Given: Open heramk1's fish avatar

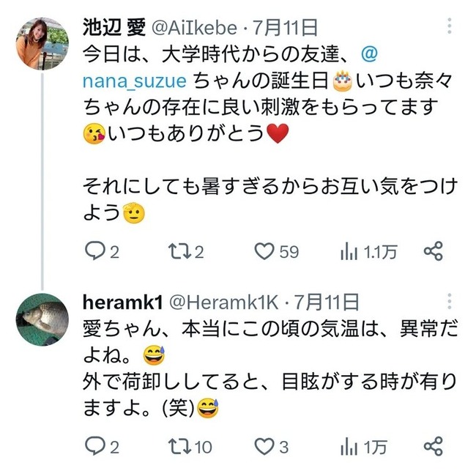Looking at the screenshot, I should pos(42,319).
